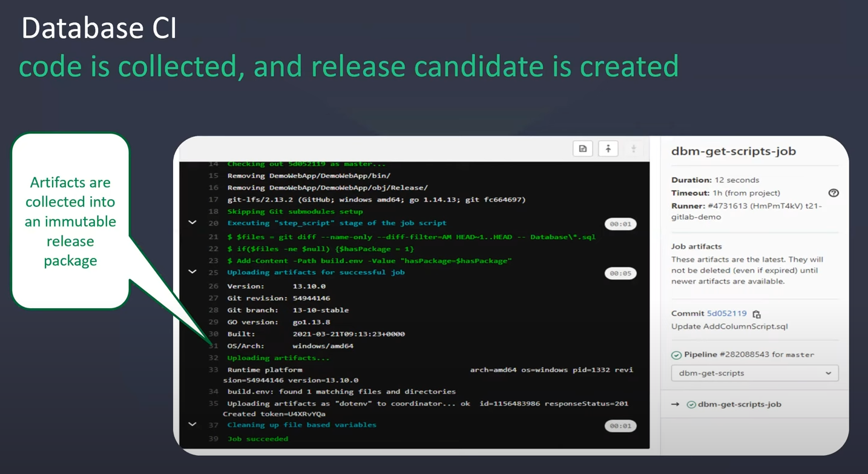Screen dimensions: 868x474
Task: Click the 00:01 duration badge on line 37
Action: (x=620, y=426)
